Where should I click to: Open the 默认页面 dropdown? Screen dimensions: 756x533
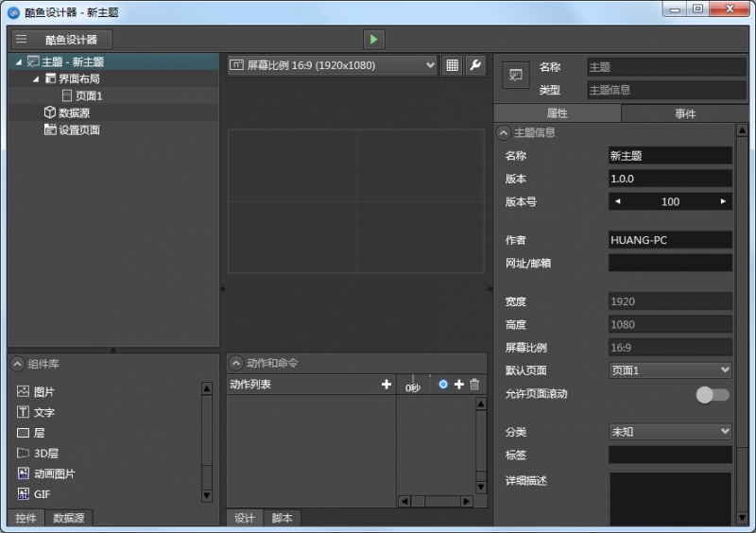[x=670, y=370]
